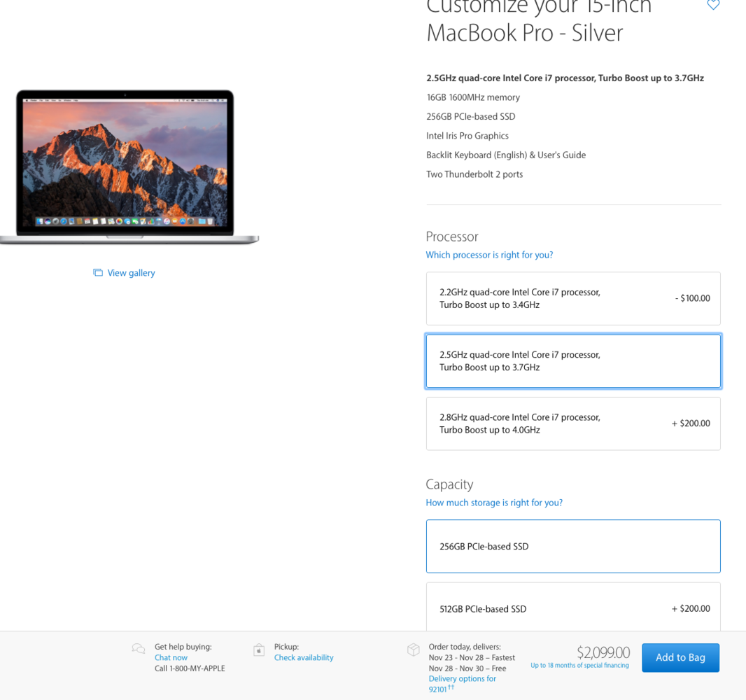Click Add to Bag
Screen dimensions: 746x700
click(x=680, y=657)
